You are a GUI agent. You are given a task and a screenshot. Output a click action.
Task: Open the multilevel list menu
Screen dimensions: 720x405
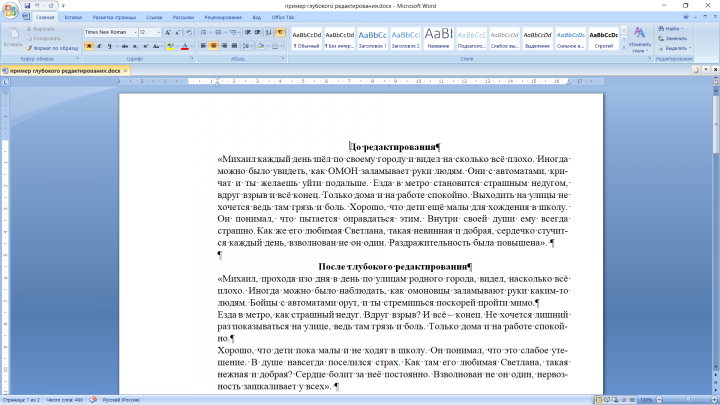pyautogui.click(x=233, y=33)
